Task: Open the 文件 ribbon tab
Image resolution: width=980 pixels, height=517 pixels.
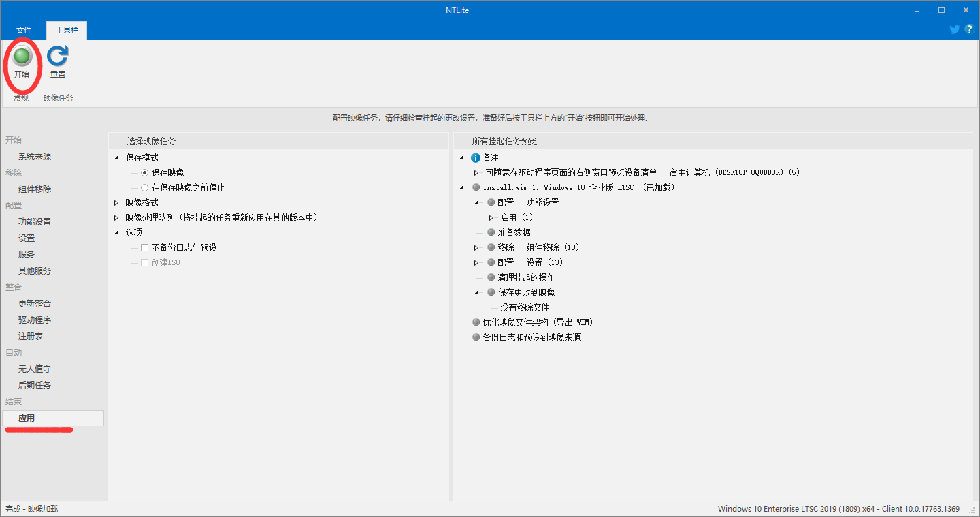Action: (24, 30)
